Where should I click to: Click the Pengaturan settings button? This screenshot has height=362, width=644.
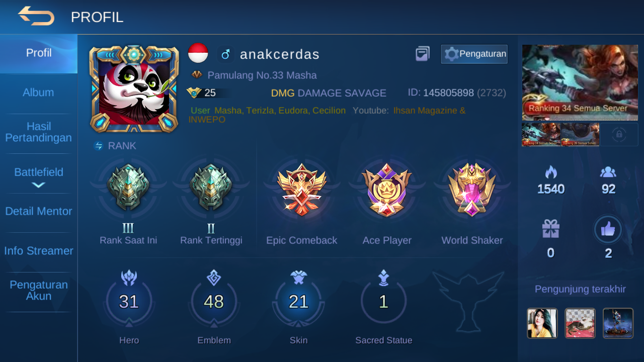[x=474, y=54]
